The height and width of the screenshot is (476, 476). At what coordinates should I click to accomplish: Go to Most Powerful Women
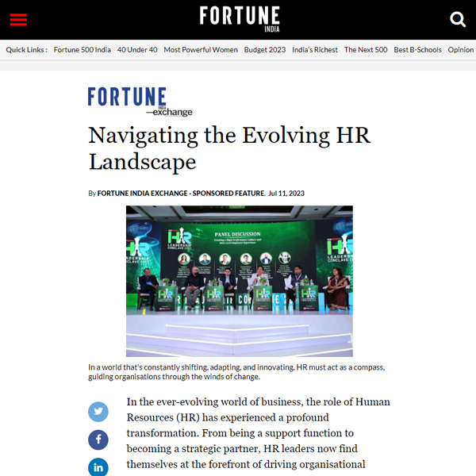tap(201, 49)
